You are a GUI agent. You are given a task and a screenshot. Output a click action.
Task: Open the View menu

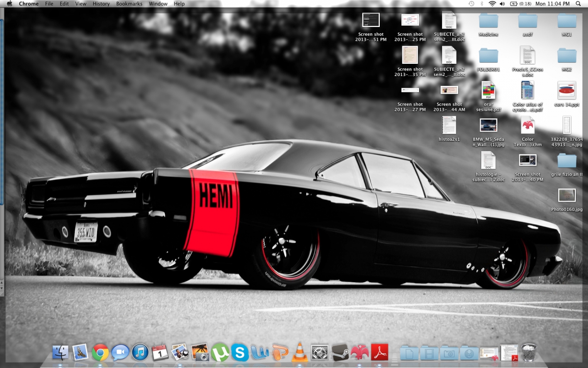click(x=81, y=3)
